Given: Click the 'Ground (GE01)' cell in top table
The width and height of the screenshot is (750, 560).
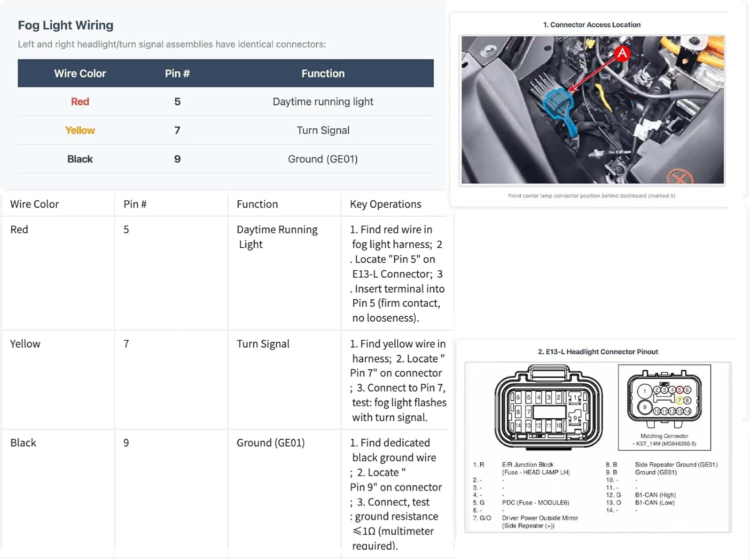Looking at the screenshot, I should (323, 159).
